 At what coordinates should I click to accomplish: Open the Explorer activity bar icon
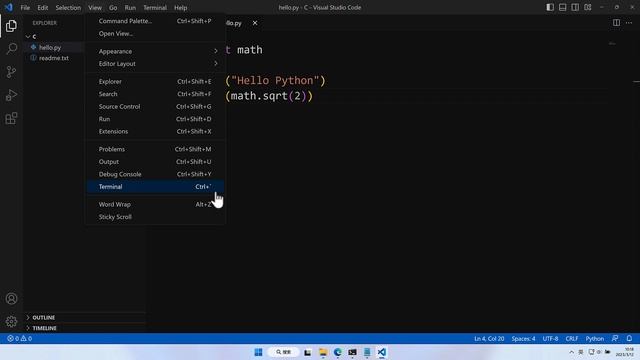11,26
